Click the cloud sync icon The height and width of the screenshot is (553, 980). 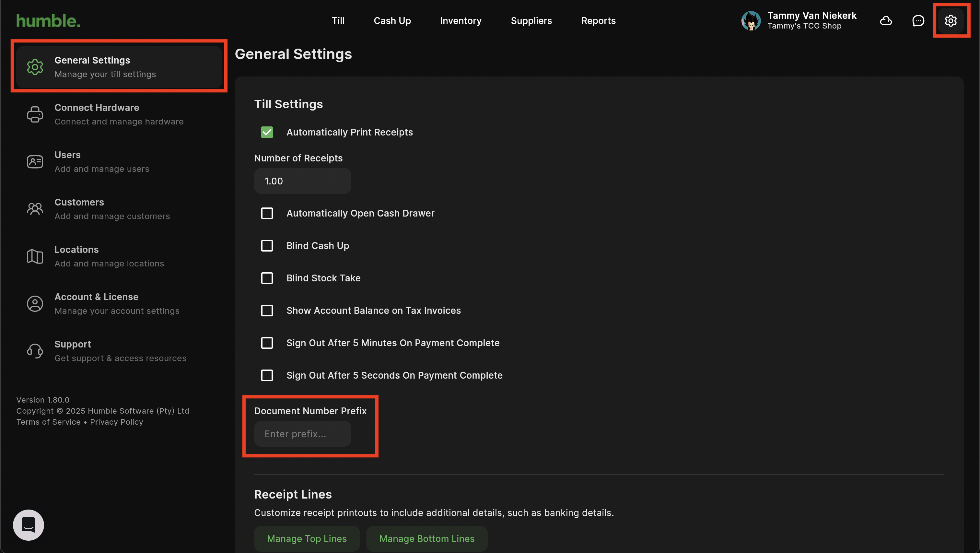tap(886, 20)
